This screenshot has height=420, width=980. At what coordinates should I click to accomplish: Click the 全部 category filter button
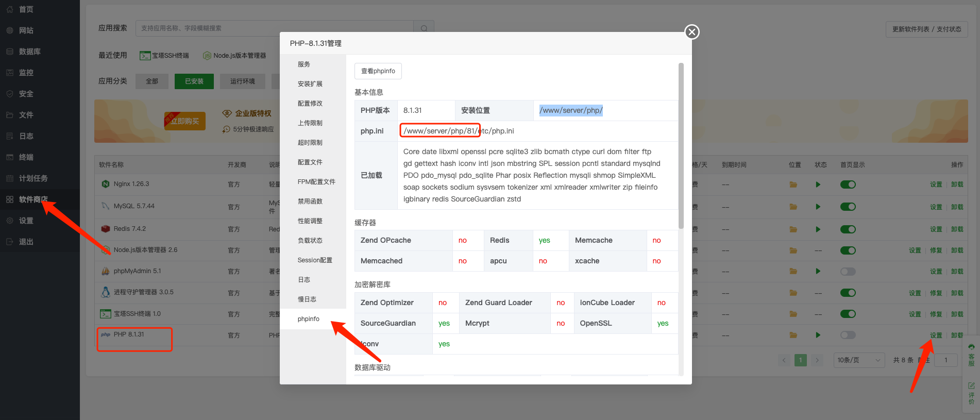[x=152, y=81]
